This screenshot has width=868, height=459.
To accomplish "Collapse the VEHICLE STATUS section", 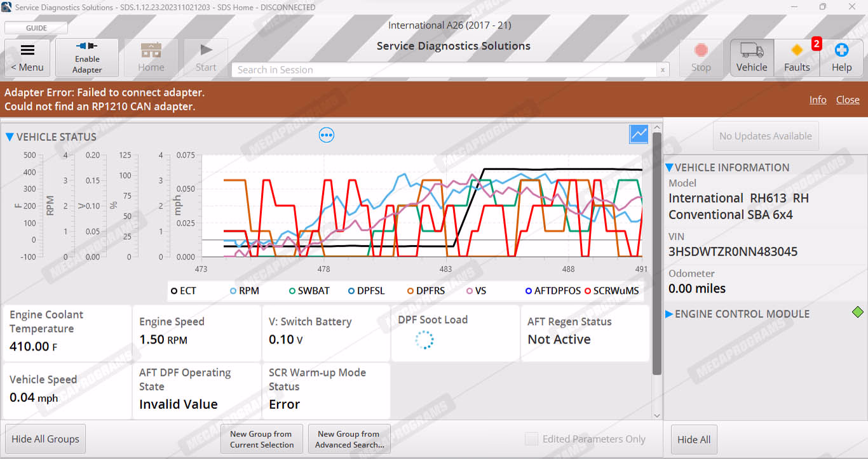I will 10,136.
